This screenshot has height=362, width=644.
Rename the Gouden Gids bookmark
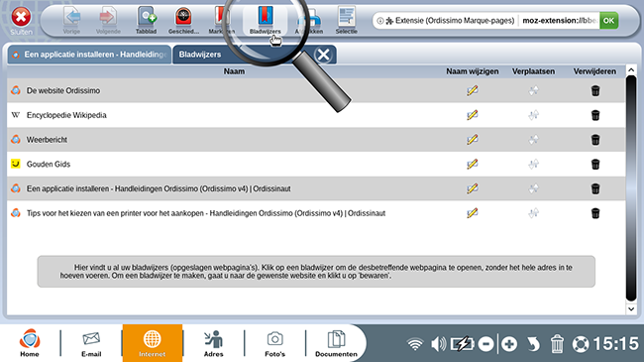(473, 164)
